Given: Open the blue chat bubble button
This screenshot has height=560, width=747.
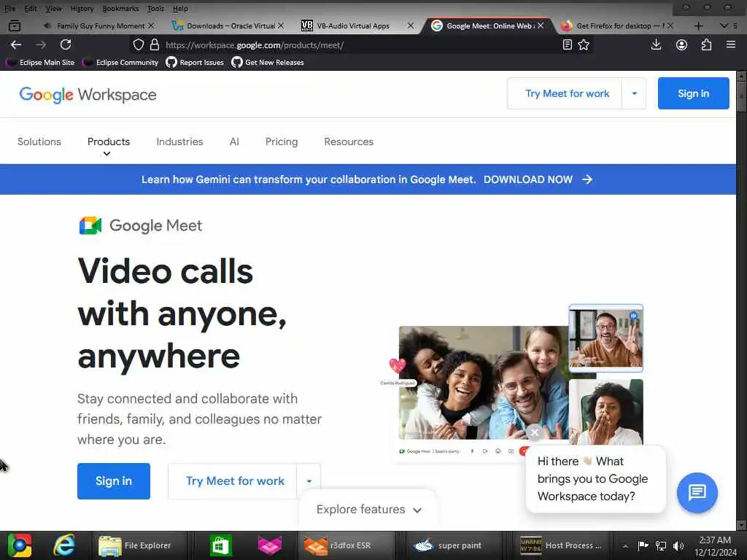Looking at the screenshot, I should pos(697,493).
